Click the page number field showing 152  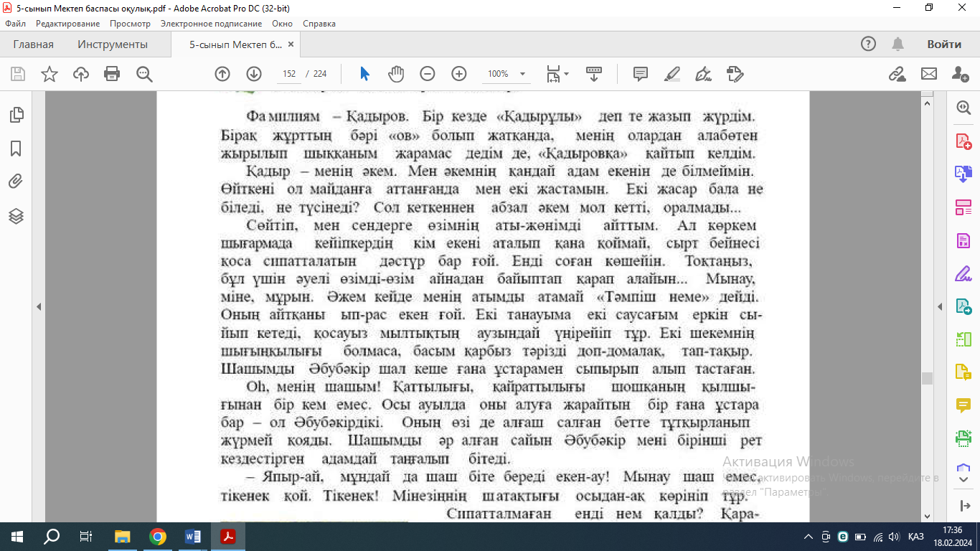tap(289, 74)
